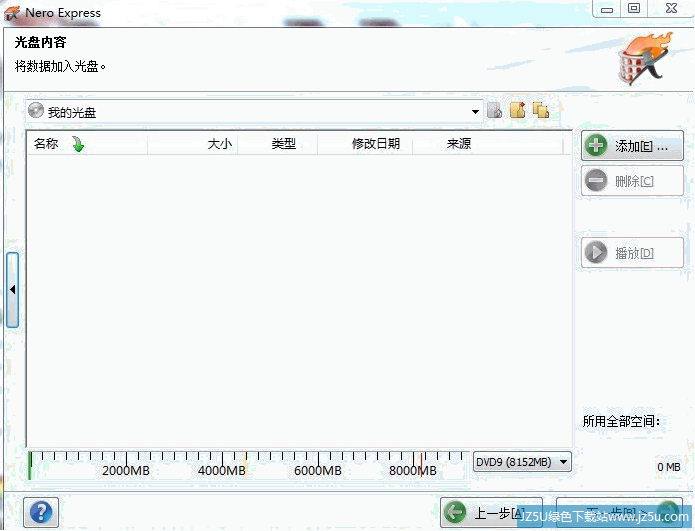The image size is (695, 531).
Task: Click the disc icon beside 我的光盘
Action: pos(36,110)
